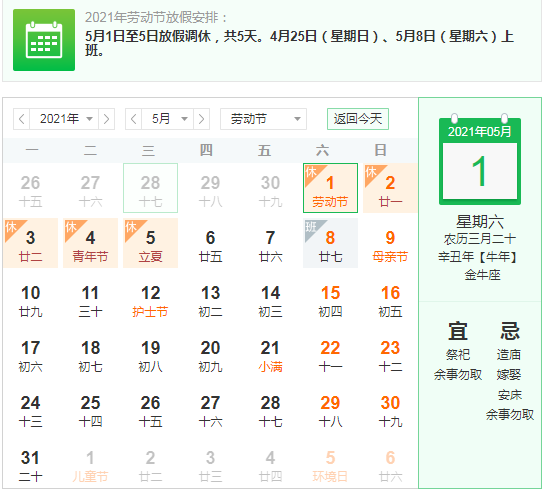The image size is (543, 490).
Task: Go to previous year arrow
Action: click(21, 119)
